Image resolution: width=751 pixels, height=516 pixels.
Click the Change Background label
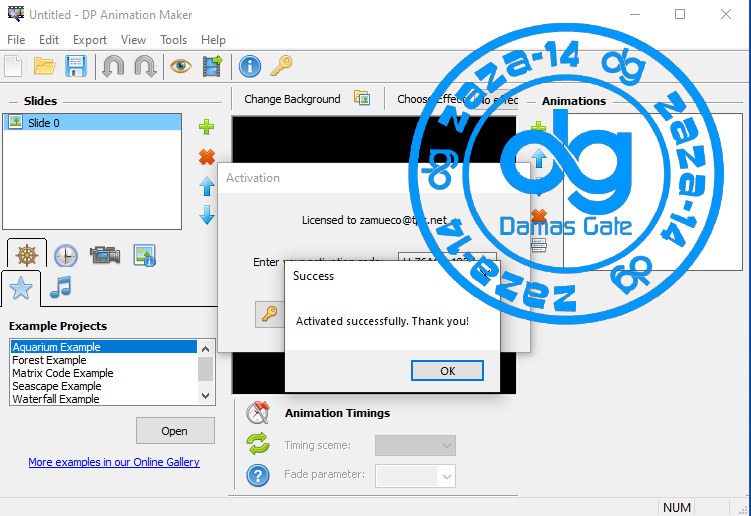tap(292, 99)
